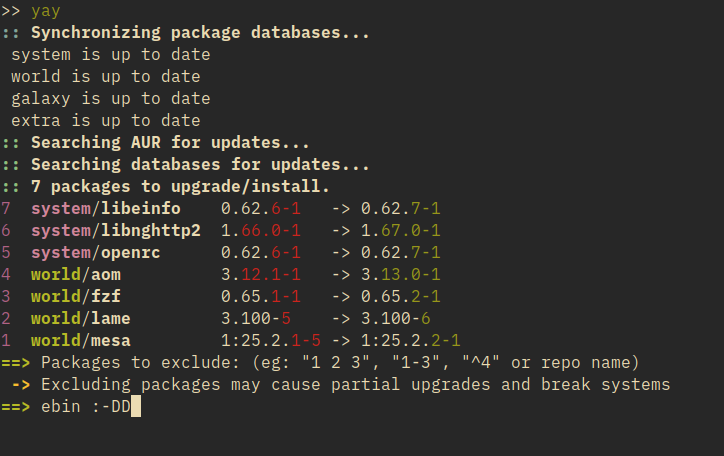This screenshot has width=724, height=456.
Task: Click the 'system is up to date' line
Action: pyautogui.click(x=110, y=55)
